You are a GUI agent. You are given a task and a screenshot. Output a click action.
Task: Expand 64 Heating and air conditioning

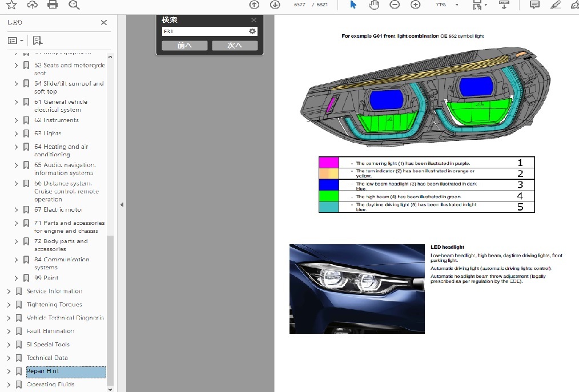pos(16,147)
